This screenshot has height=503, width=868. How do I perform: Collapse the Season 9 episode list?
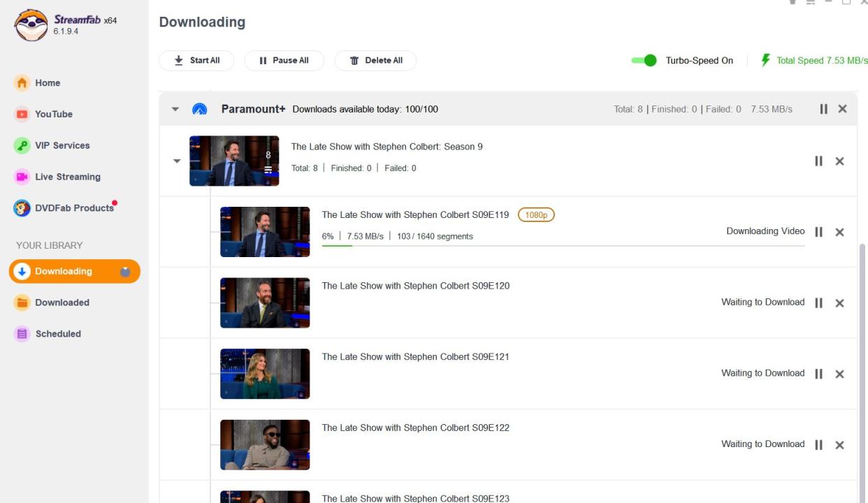coord(177,161)
